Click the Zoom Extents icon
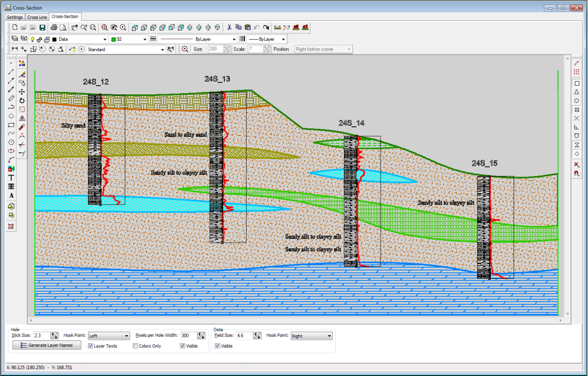 (x=104, y=28)
